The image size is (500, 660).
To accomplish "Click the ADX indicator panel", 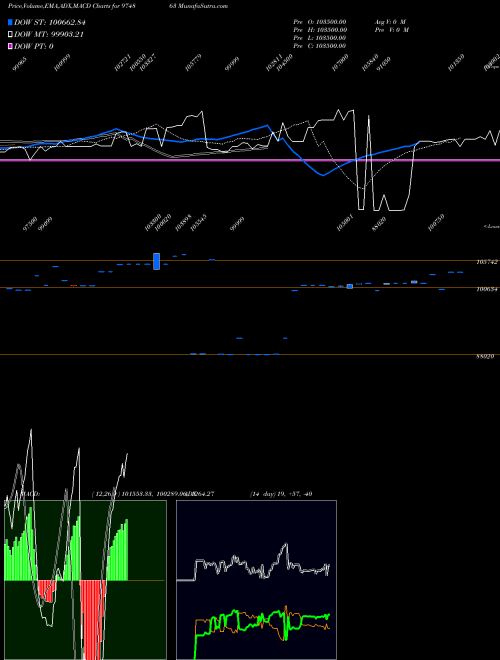I will (256, 580).
